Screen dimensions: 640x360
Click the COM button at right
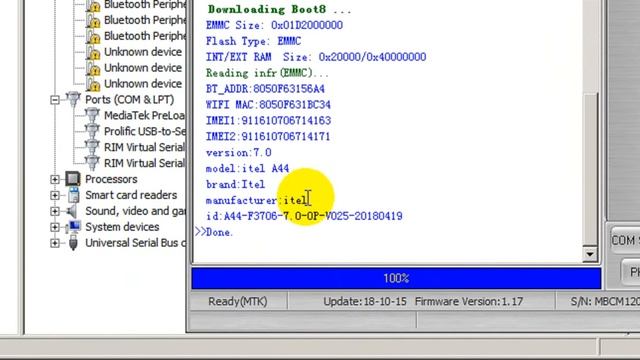pos(625,240)
